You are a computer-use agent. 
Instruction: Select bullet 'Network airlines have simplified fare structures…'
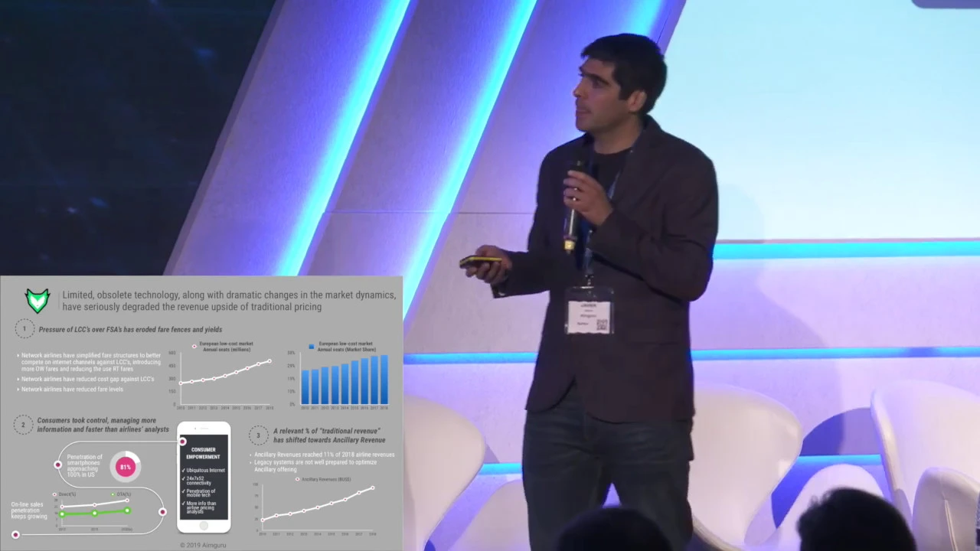click(x=90, y=362)
